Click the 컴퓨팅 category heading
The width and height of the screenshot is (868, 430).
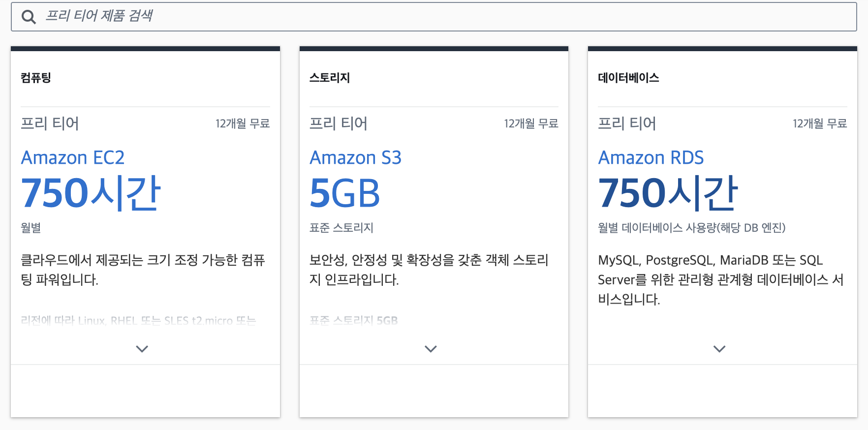click(36, 78)
